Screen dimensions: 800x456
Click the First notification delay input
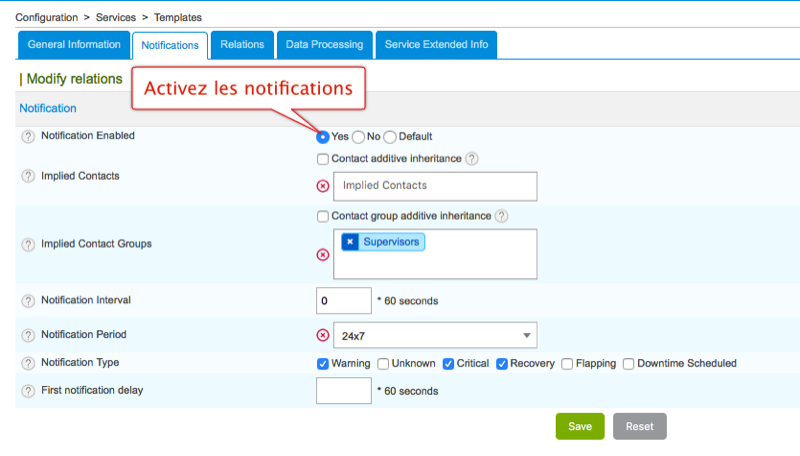(x=343, y=390)
